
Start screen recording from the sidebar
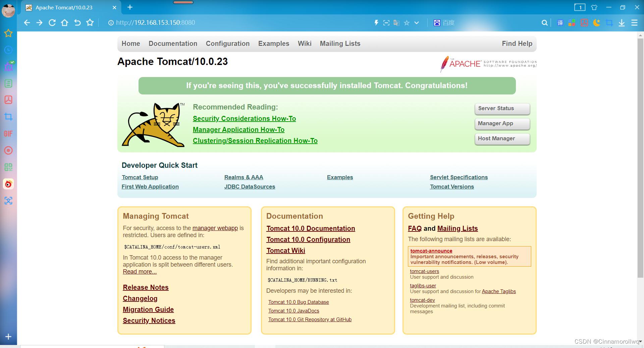coord(8,150)
